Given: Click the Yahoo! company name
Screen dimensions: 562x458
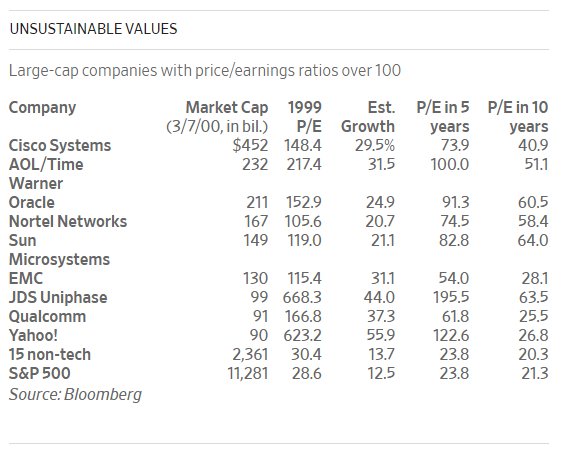Looking at the screenshot, I should 33,335.
